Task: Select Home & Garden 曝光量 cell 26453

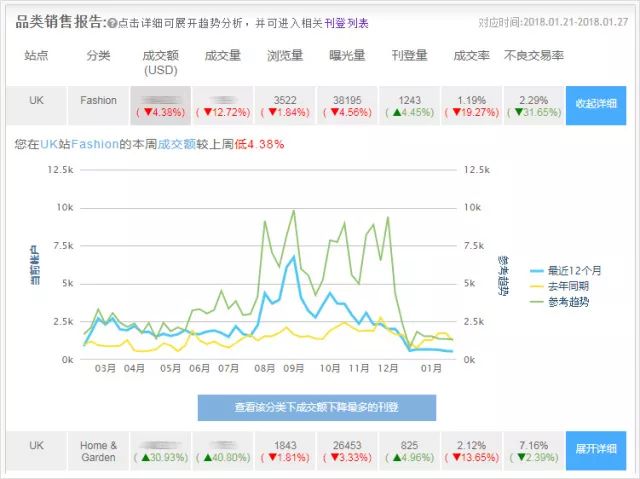Action: (347, 450)
